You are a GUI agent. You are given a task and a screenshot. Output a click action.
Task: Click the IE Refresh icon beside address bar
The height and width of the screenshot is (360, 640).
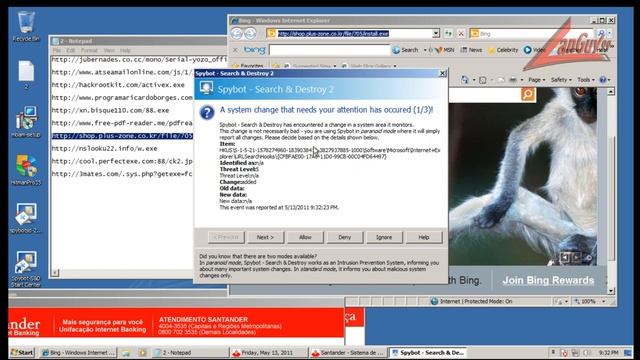tap(448, 33)
